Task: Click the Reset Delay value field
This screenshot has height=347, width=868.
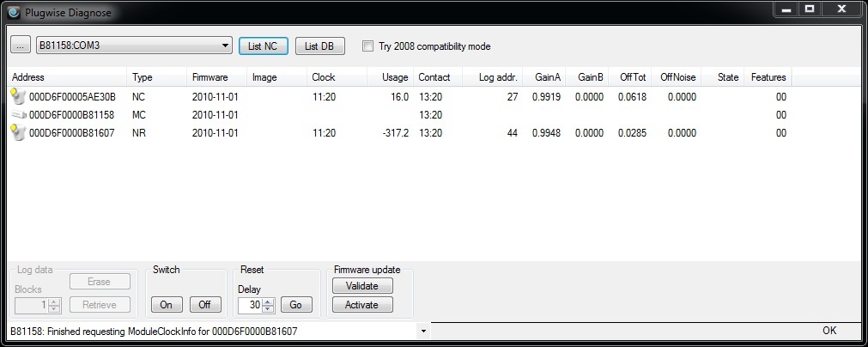Action: 250,305
